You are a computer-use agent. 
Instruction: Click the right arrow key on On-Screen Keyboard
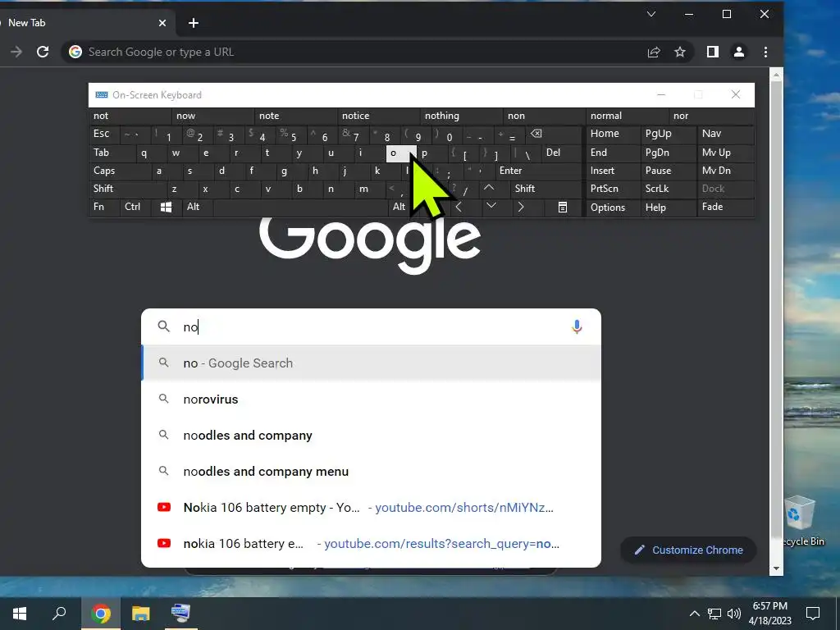(x=521, y=207)
